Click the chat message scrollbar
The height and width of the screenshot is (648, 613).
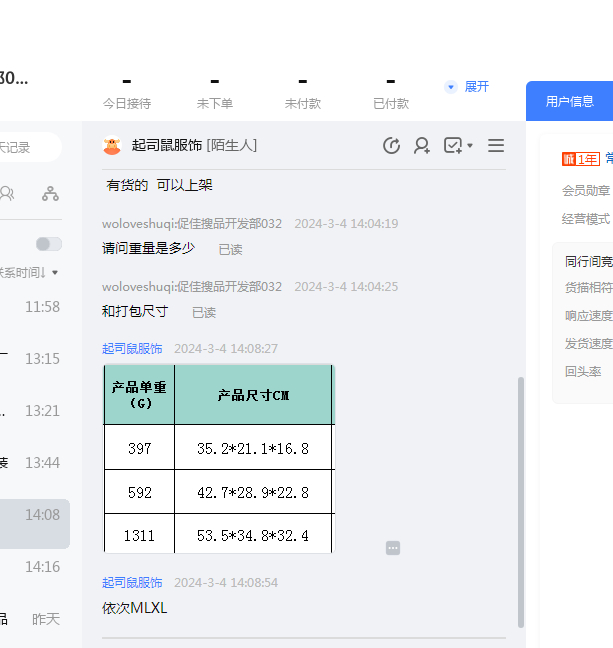[520, 500]
